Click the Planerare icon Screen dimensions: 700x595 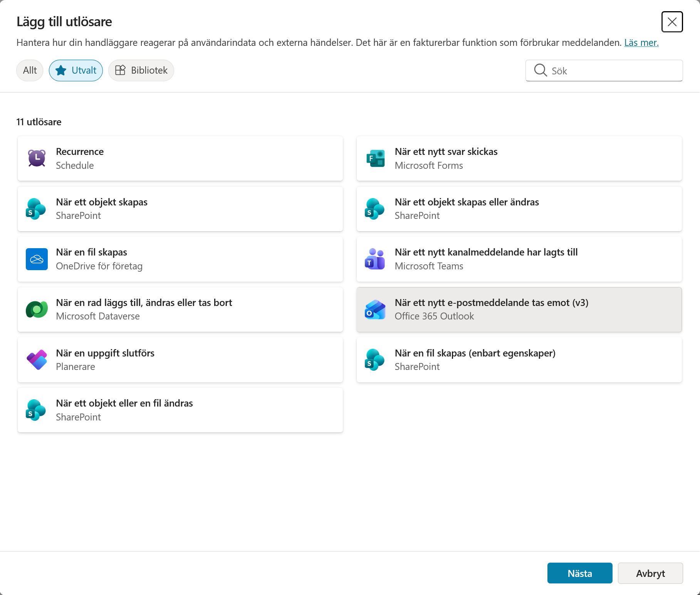pyautogui.click(x=37, y=360)
